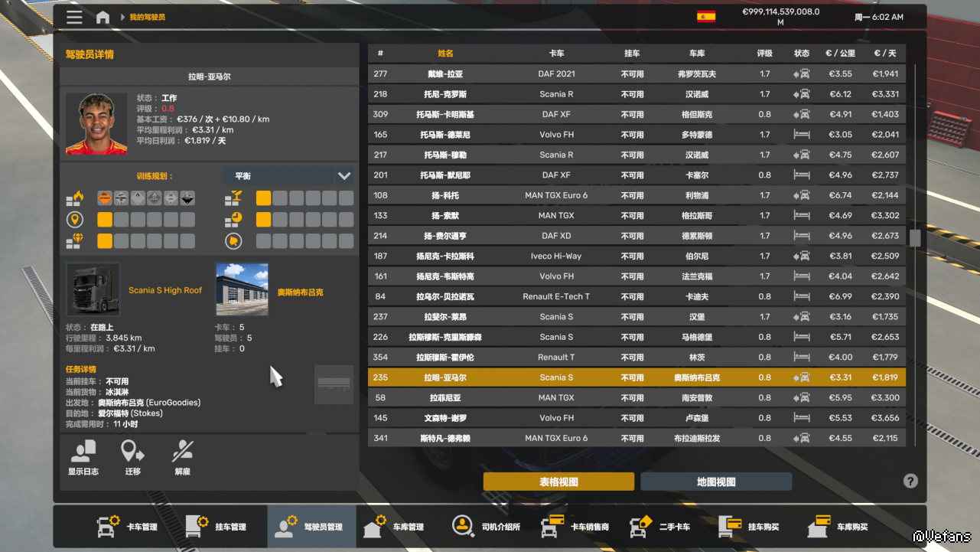This screenshot has height=552, width=980.
Task: Click the Iveco Hi-Way truck cell
Action: point(556,256)
